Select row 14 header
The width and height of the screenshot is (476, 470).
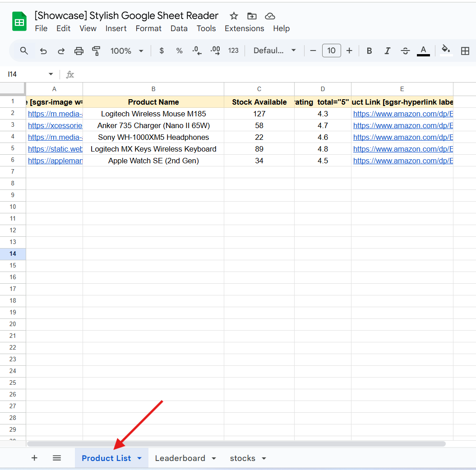click(13, 253)
